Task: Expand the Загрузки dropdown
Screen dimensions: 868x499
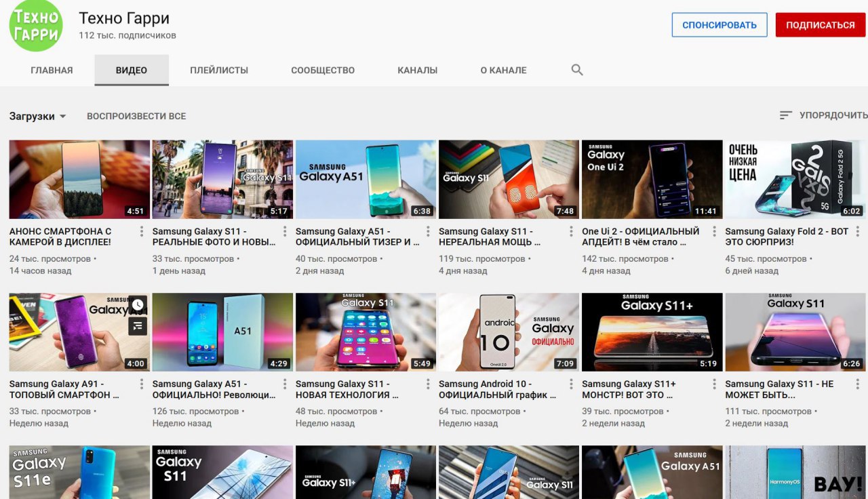Action: coord(38,116)
